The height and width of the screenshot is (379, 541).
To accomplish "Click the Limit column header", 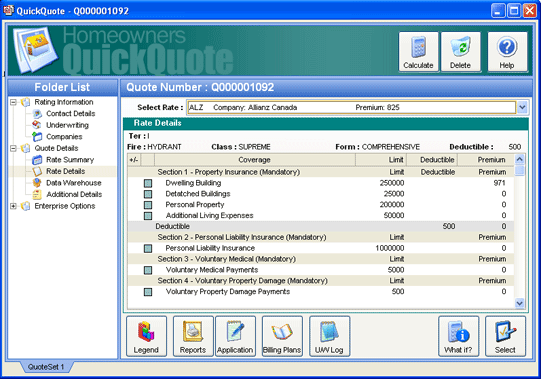I will pyautogui.click(x=381, y=160).
